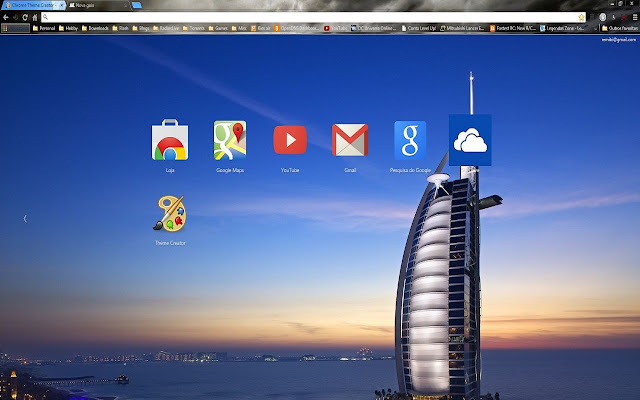
Task: Reload the current page
Action: 25,17
